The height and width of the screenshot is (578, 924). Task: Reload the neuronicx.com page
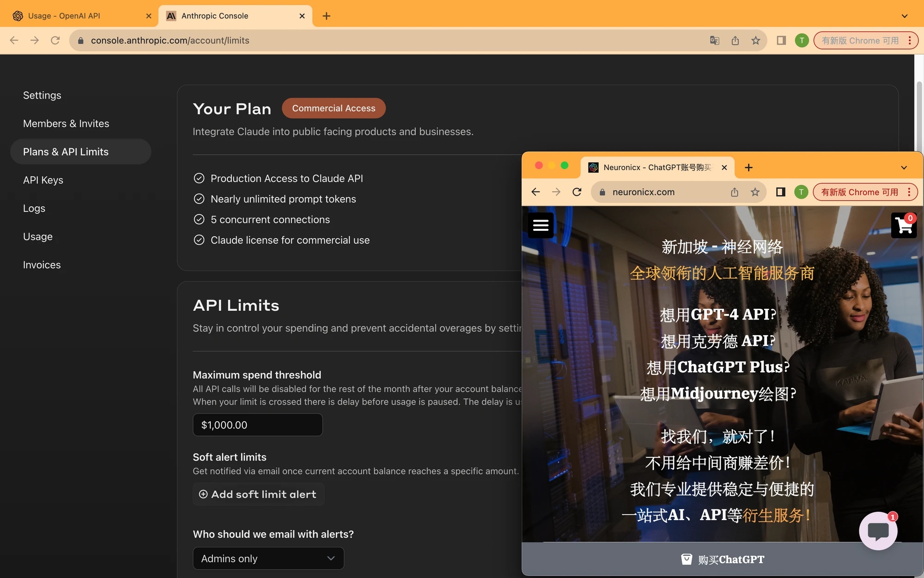point(577,192)
